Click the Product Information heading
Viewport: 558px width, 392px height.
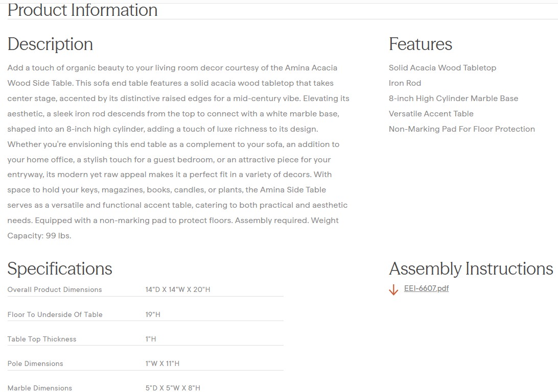click(x=83, y=10)
